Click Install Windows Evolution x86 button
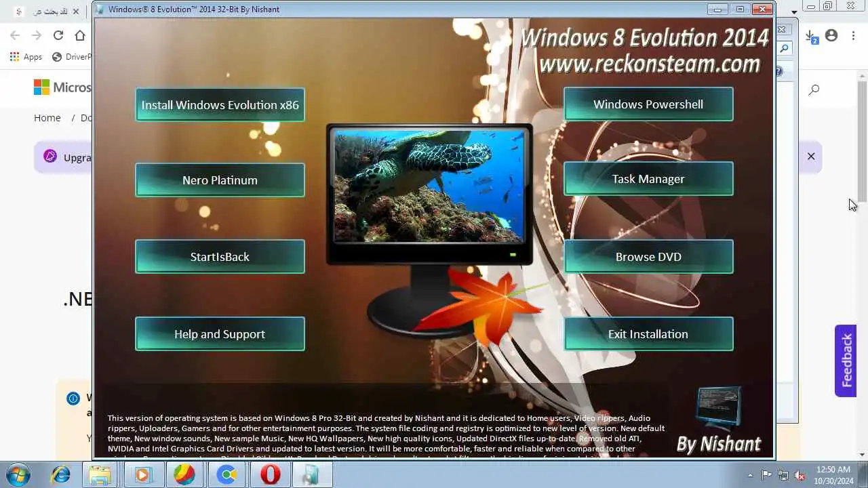The width and height of the screenshot is (868, 488). coord(220,105)
